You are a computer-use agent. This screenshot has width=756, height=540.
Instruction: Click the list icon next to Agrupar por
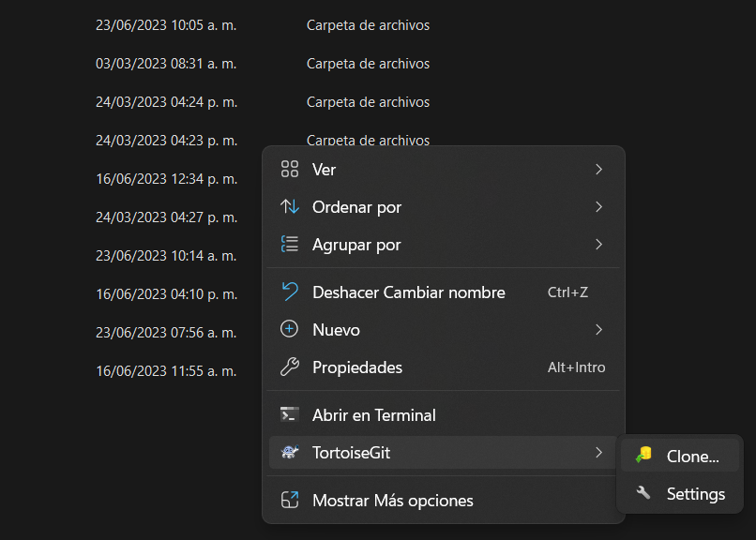click(x=290, y=245)
